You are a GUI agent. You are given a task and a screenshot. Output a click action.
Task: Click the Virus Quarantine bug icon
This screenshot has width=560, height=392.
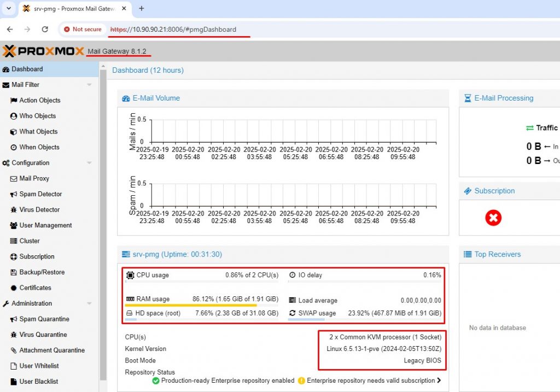pos(14,335)
